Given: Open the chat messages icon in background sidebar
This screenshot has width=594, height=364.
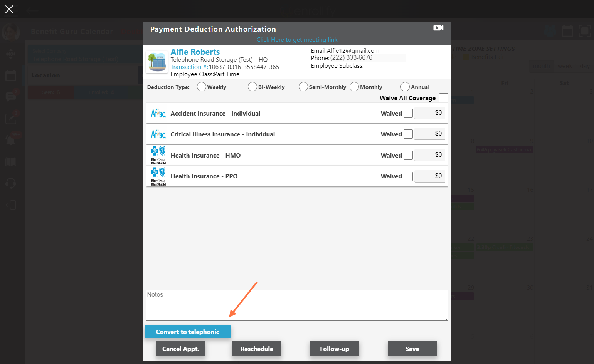Looking at the screenshot, I should tap(11, 96).
